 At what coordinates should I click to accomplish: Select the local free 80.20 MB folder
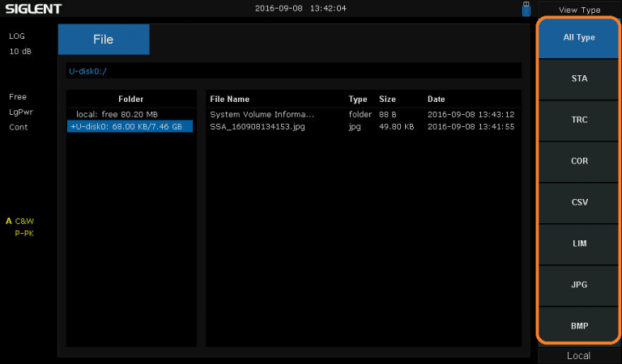click(117, 114)
